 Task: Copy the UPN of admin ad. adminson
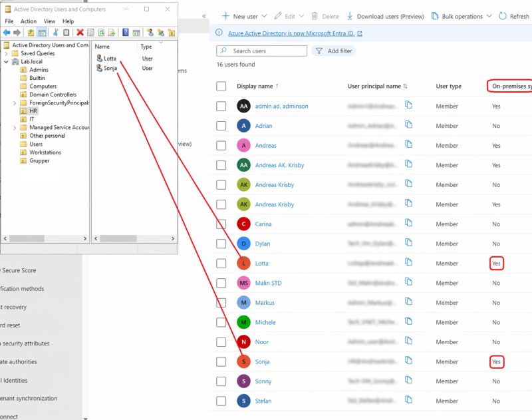point(409,105)
